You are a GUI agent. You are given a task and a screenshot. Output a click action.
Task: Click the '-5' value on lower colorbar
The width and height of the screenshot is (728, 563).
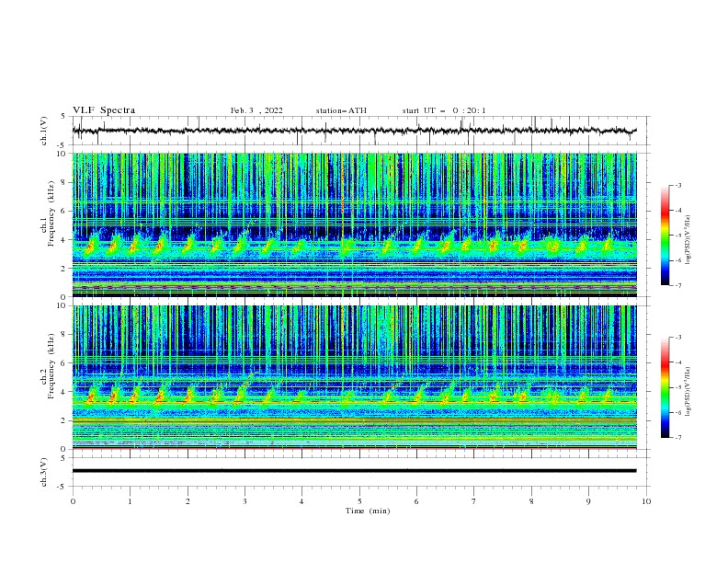[x=677, y=387]
